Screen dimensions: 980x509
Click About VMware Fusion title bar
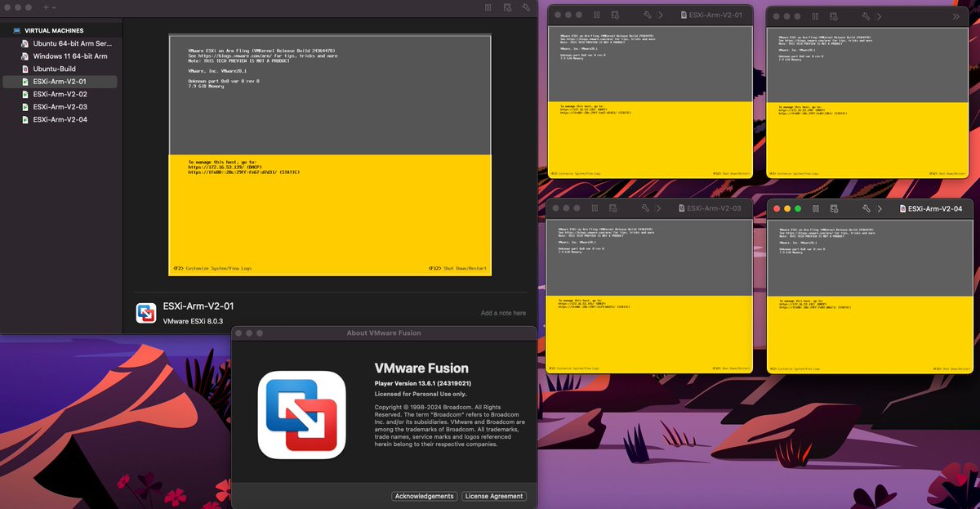[385, 333]
